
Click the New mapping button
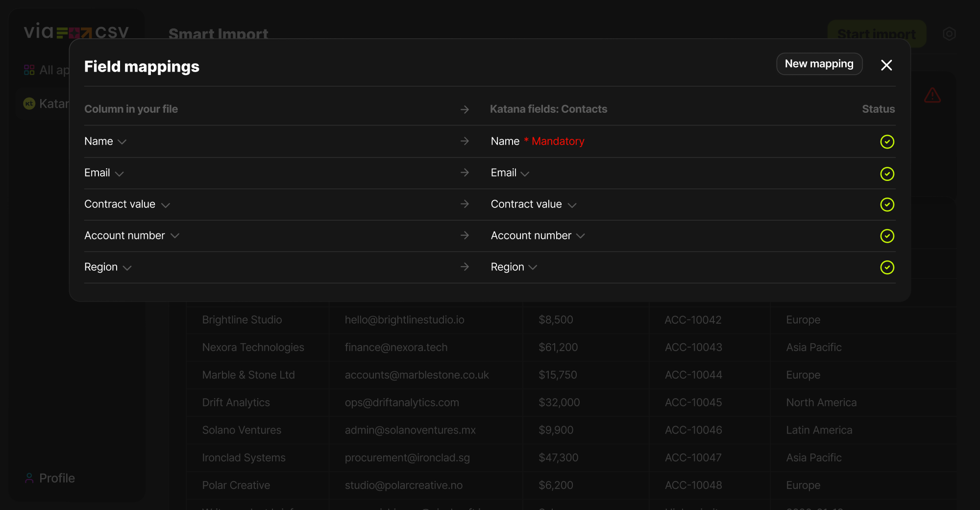point(819,64)
